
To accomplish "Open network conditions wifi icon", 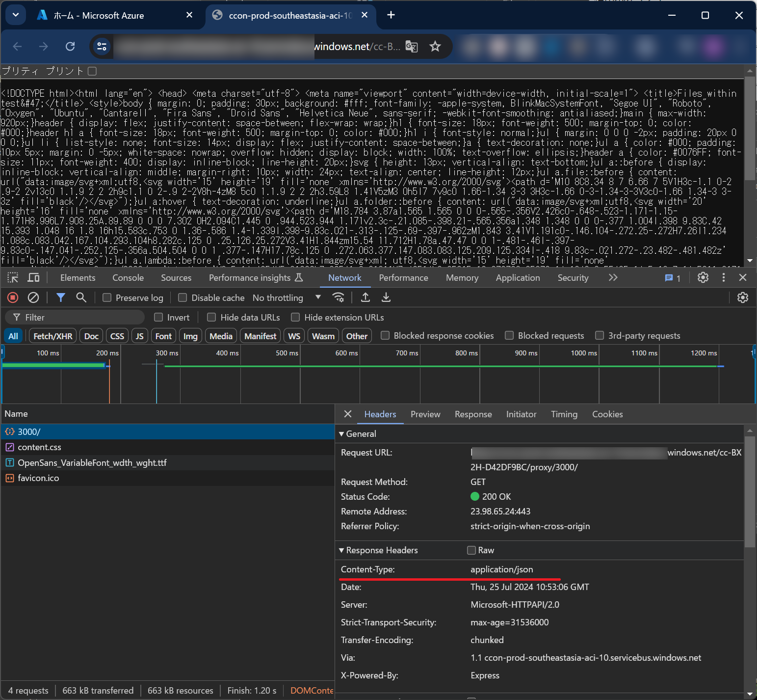I will click(338, 297).
